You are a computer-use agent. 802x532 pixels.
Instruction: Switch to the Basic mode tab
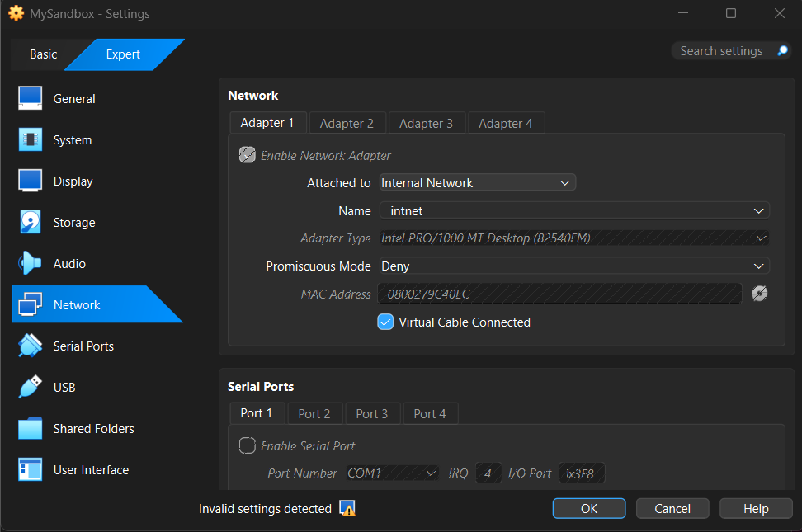(43, 54)
